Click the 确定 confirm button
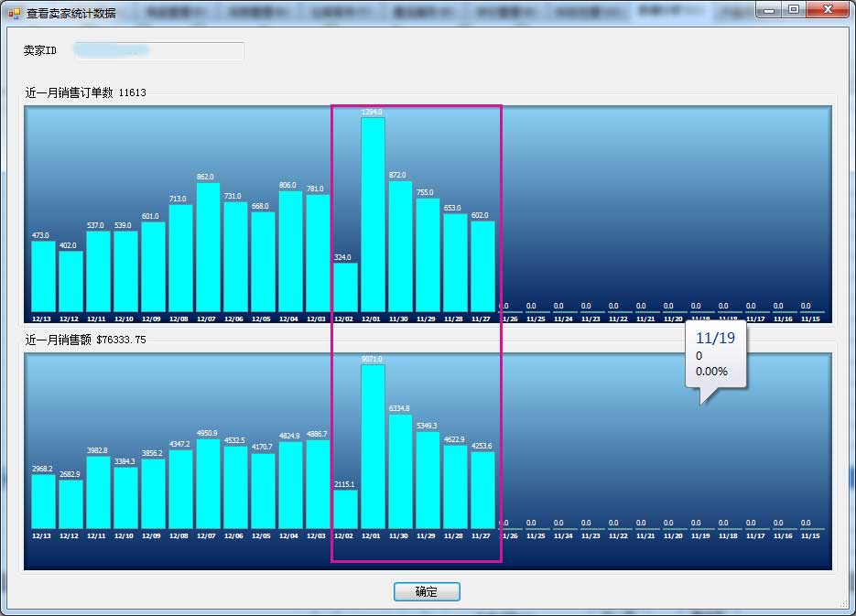856x616 pixels. click(x=427, y=592)
